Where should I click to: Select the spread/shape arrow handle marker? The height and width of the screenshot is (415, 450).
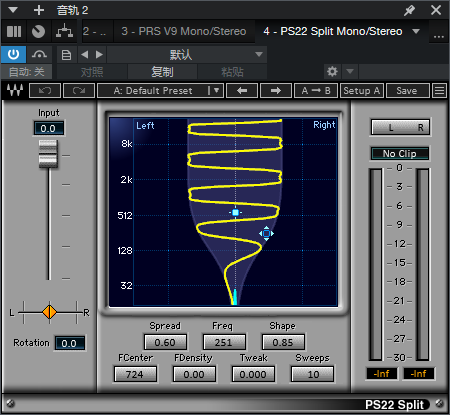point(266,234)
